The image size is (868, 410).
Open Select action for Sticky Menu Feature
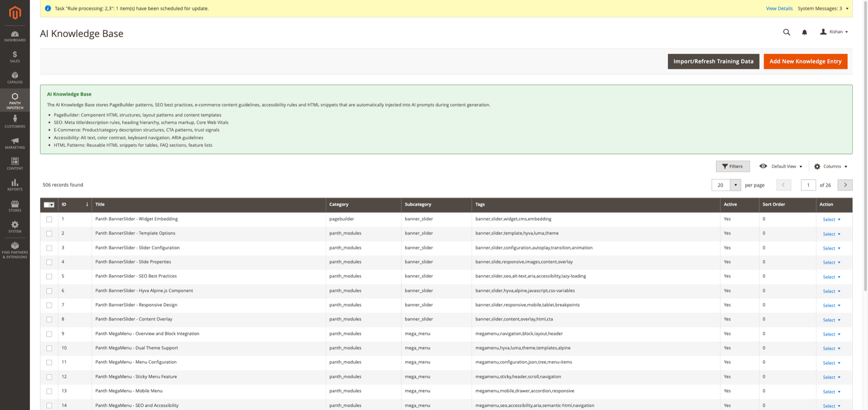(831, 377)
